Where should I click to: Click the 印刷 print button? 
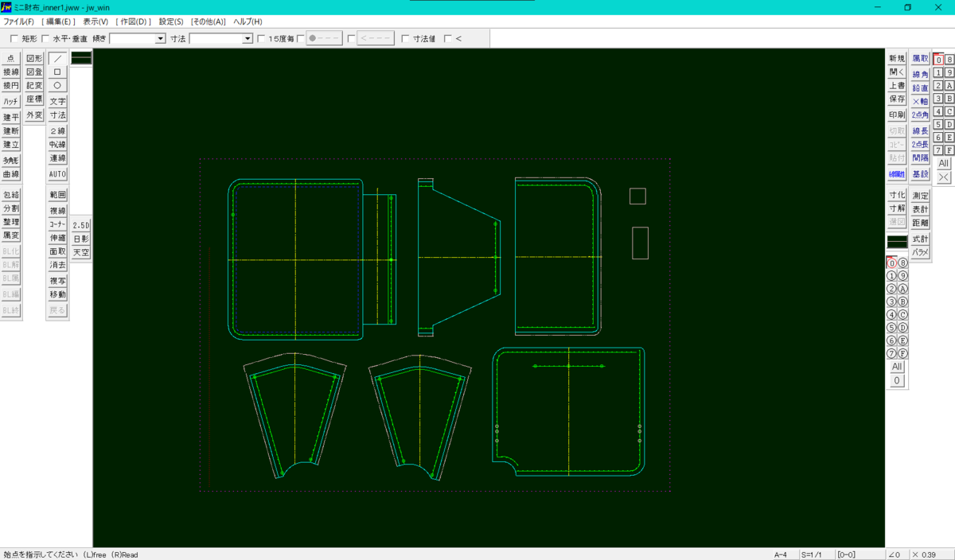tap(897, 115)
